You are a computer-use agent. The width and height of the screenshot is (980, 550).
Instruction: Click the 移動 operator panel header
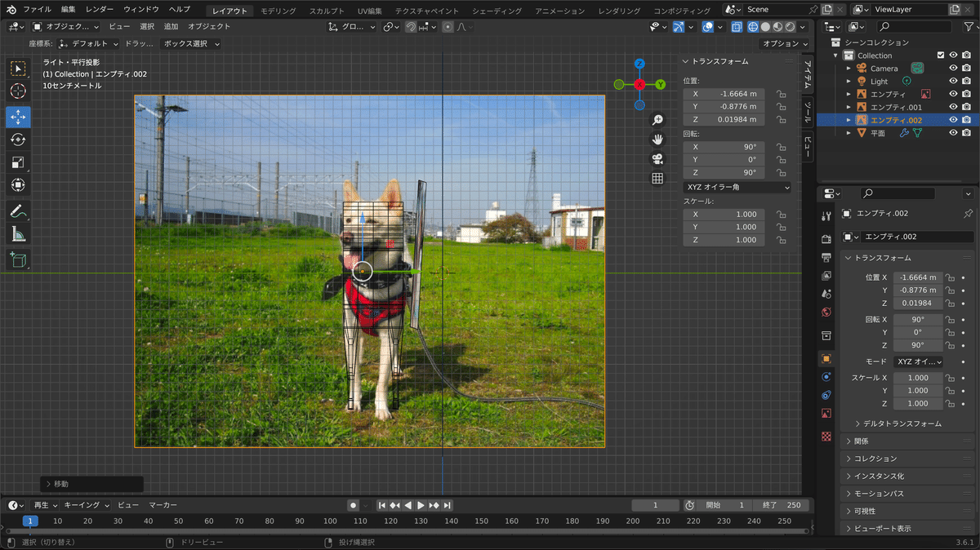click(91, 484)
